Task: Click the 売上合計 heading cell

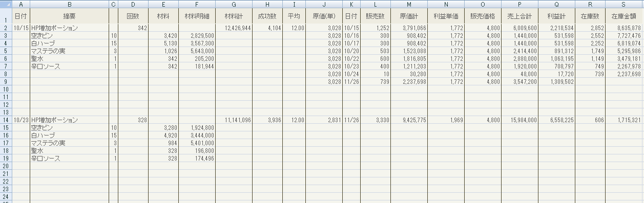Action: point(520,16)
